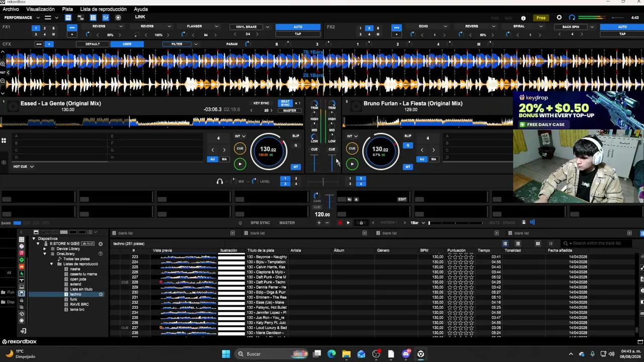The width and height of the screenshot is (644, 362).
Task: Open the histories icon in sidebar
Action: pyautogui.click(x=21, y=314)
